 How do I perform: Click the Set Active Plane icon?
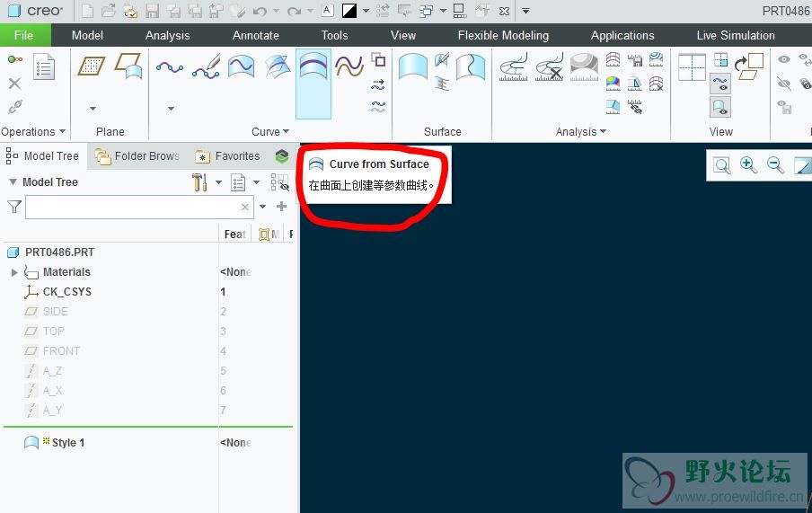[x=91, y=66]
